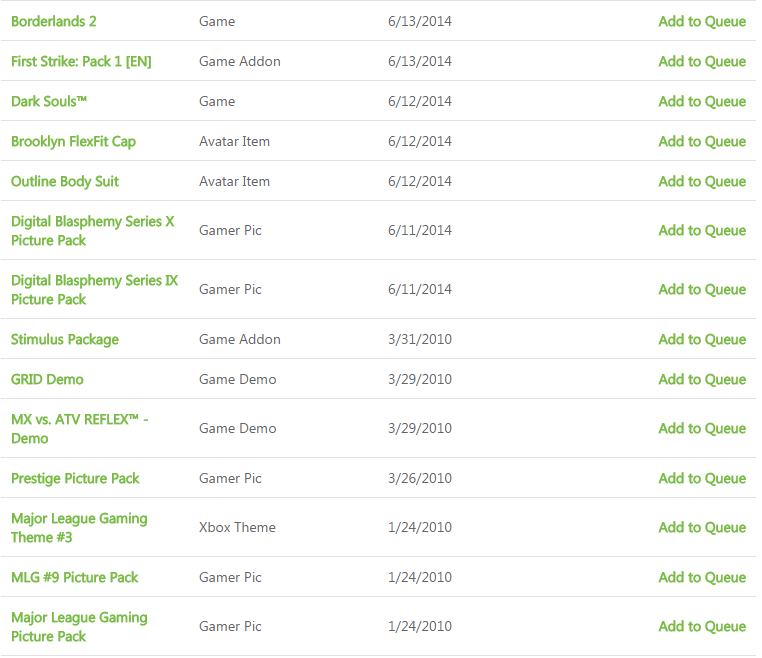This screenshot has width=762, height=658.
Task: Open the Borderlands 2 title link
Action: [53, 21]
